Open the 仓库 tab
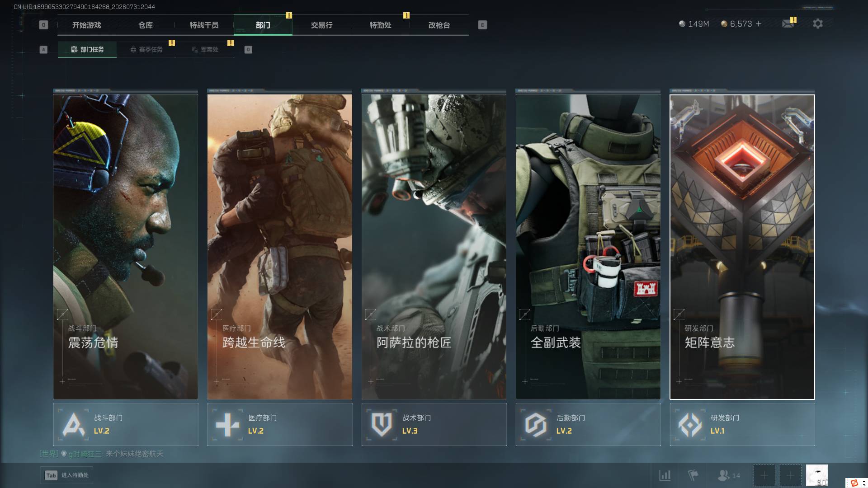The image size is (868, 488). [x=146, y=25]
